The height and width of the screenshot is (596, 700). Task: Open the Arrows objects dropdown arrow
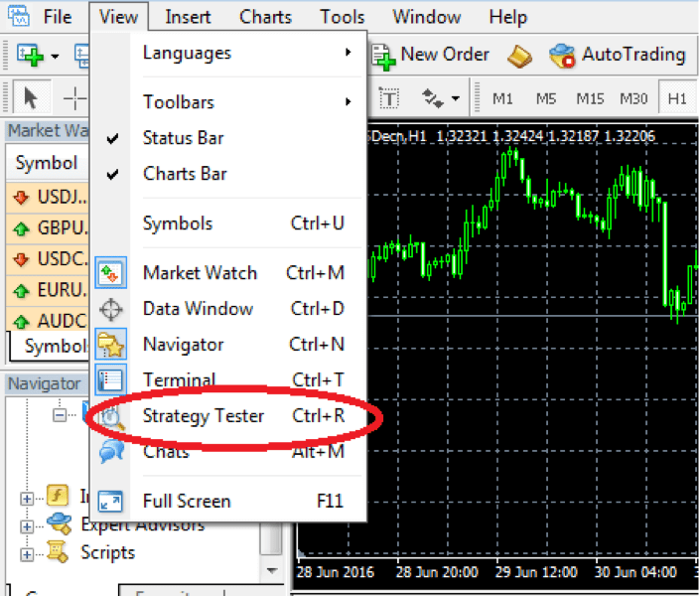click(x=456, y=98)
